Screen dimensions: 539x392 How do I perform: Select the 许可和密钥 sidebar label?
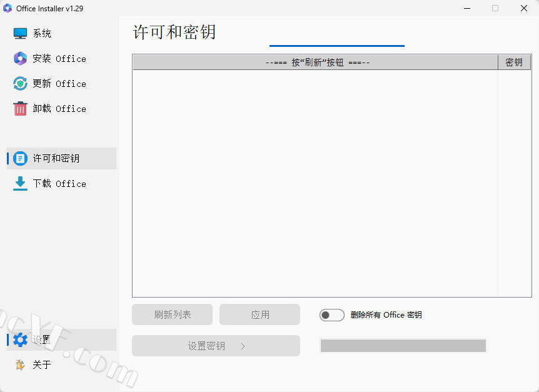click(x=56, y=158)
